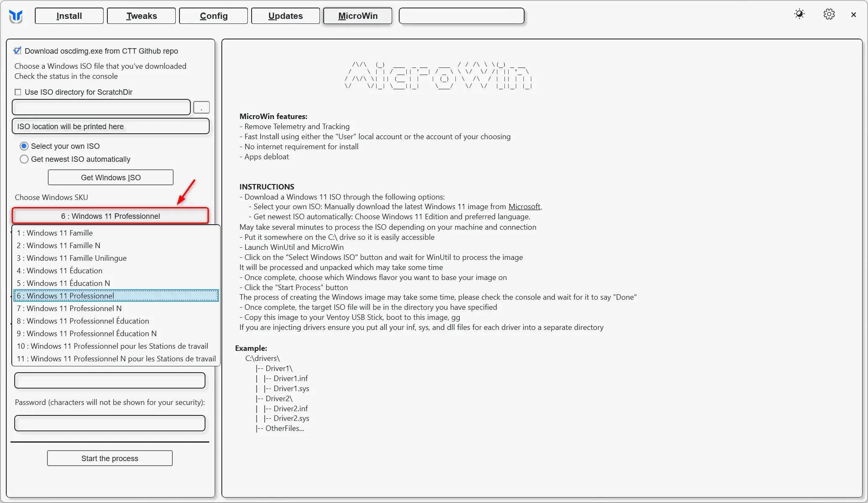868x503 pixels.
Task: Select the Select your own ISO radio button
Action: pyautogui.click(x=25, y=145)
